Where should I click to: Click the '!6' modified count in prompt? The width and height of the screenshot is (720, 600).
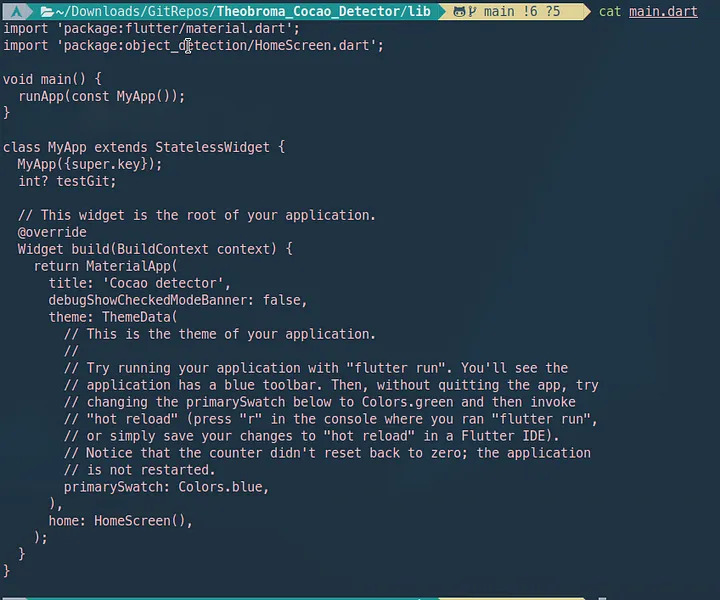click(530, 11)
